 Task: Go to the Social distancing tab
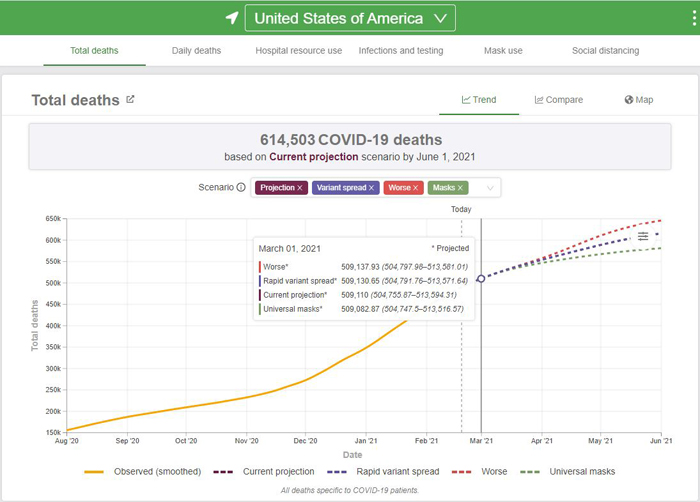(605, 50)
